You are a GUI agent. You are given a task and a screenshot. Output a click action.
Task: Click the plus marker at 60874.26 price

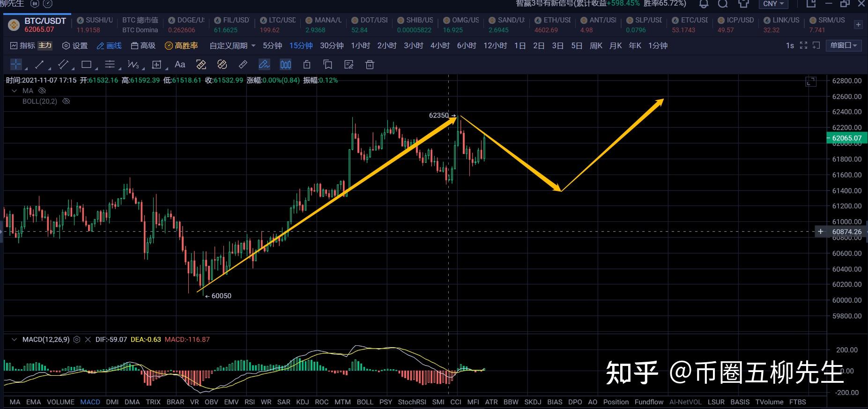[x=820, y=232]
